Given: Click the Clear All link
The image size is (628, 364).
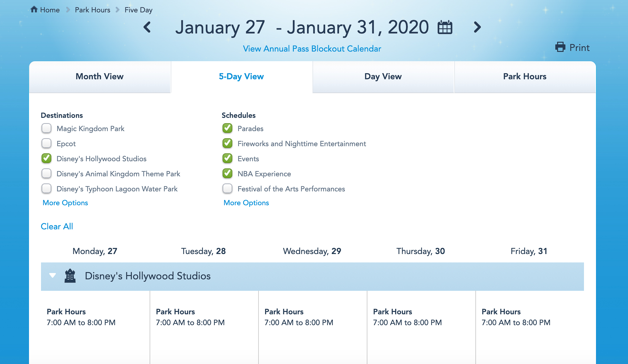Looking at the screenshot, I should click(x=57, y=227).
